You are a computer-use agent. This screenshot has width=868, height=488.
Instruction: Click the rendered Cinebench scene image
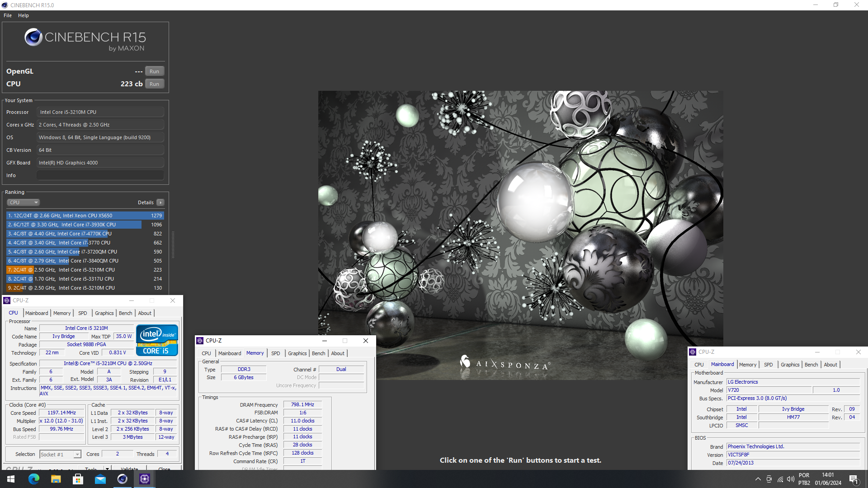pos(520,235)
